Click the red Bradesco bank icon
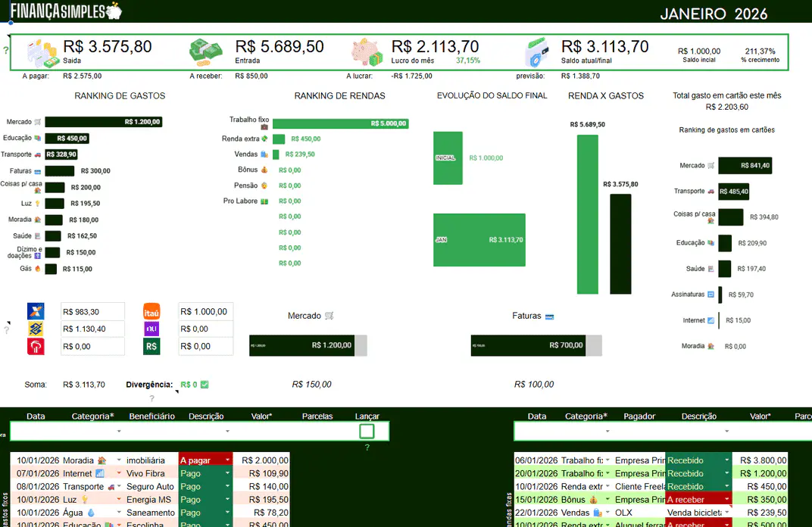 point(36,346)
